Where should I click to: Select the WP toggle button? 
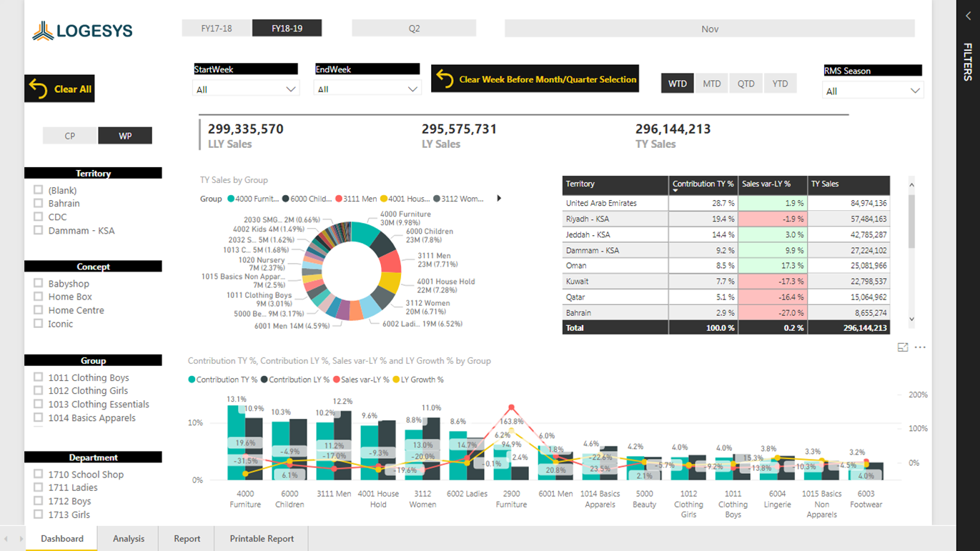125,136
